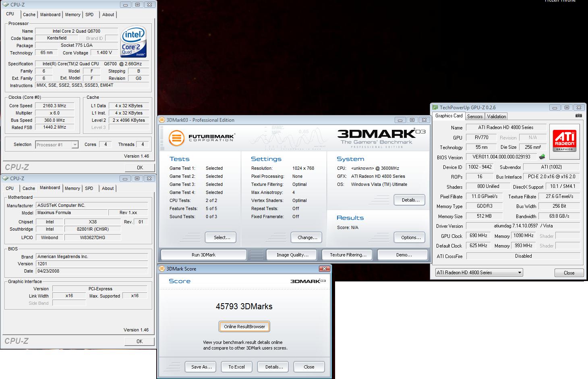Open Options in 3DMark03 results
This screenshot has width=588, height=379.
[x=410, y=237]
